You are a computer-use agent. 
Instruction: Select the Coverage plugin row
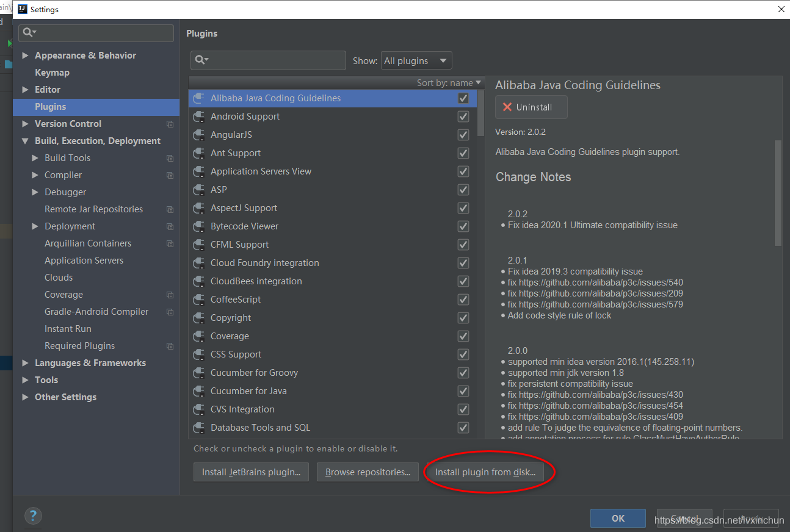coord(333,336)
